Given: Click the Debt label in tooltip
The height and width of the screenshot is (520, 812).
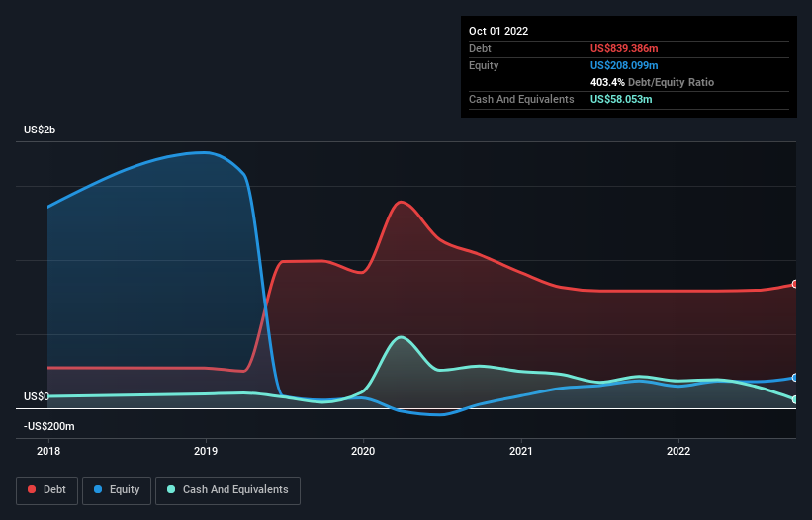Looking at the screenshot, I should (x=480, y=48).
